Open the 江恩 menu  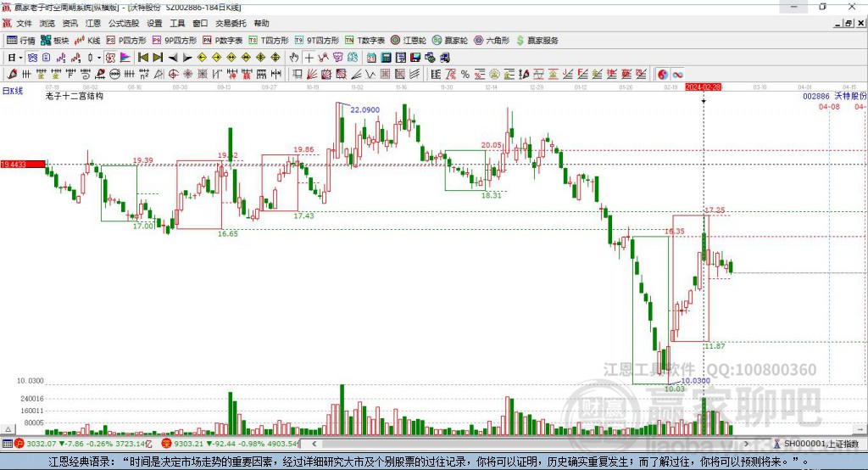93,23
